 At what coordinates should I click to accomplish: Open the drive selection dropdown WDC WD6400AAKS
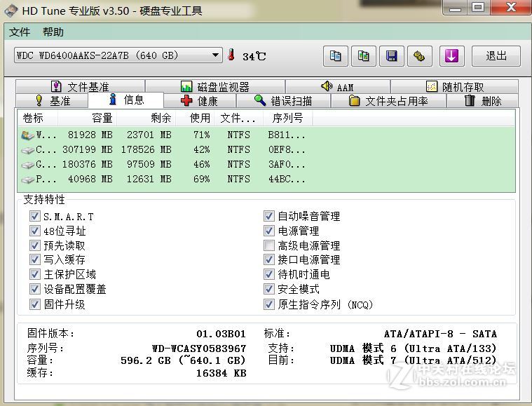[x=118, y=55]
